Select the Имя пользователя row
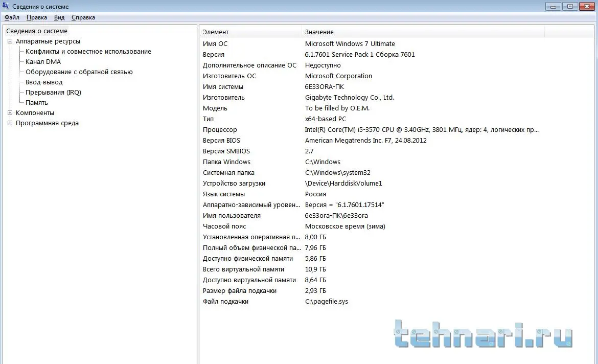 click(x=232, y=216)
